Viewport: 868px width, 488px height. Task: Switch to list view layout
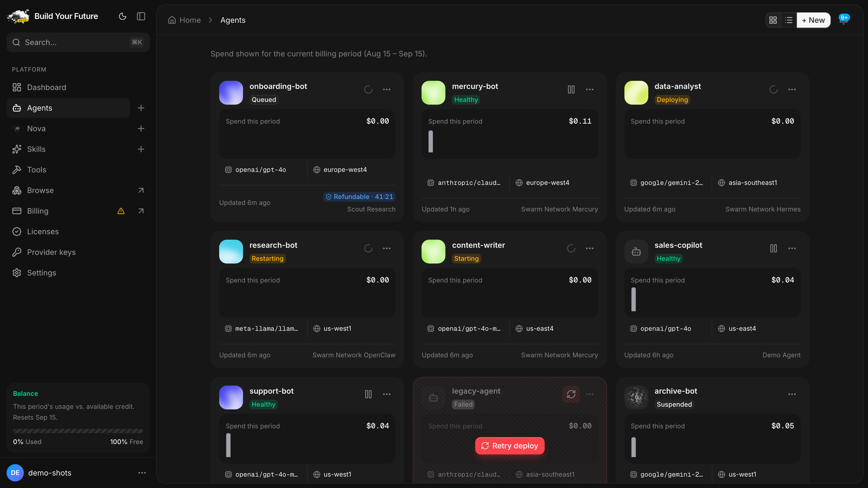tap(789, 20)
